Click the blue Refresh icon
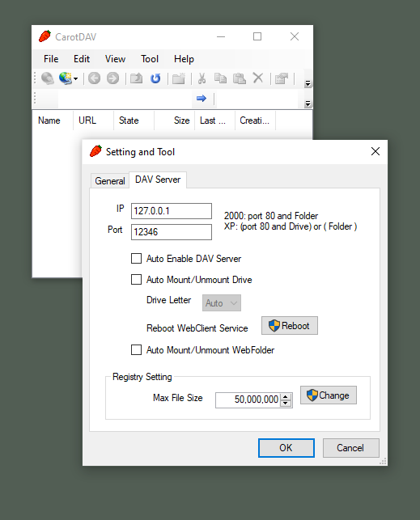This screenshot has height=520, width=420. [x=155, y=78]
